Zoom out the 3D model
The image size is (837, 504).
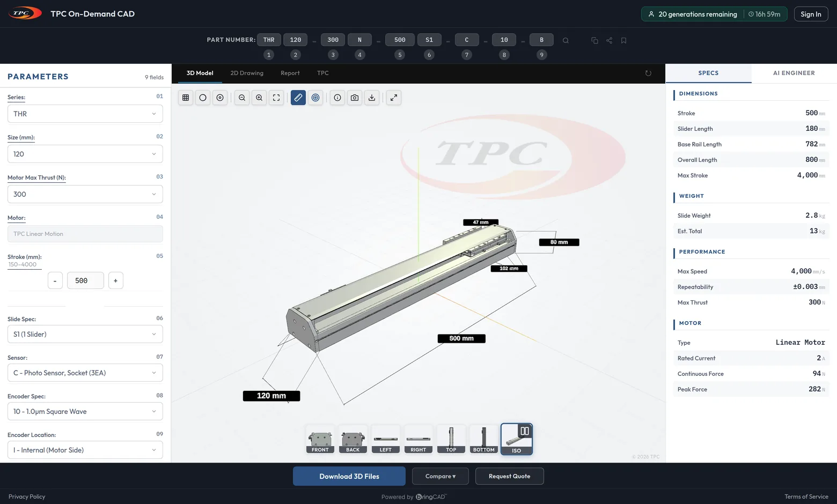tap(242, 98)
